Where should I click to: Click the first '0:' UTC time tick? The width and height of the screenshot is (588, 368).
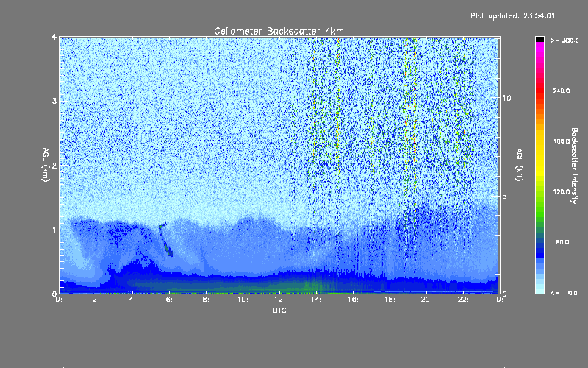point(59,300)
